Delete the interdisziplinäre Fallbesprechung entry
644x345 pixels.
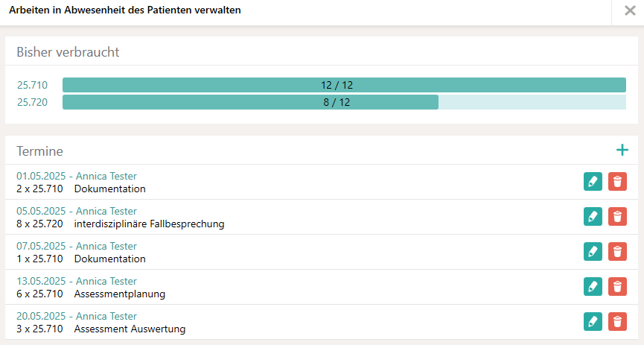[617, 217]
